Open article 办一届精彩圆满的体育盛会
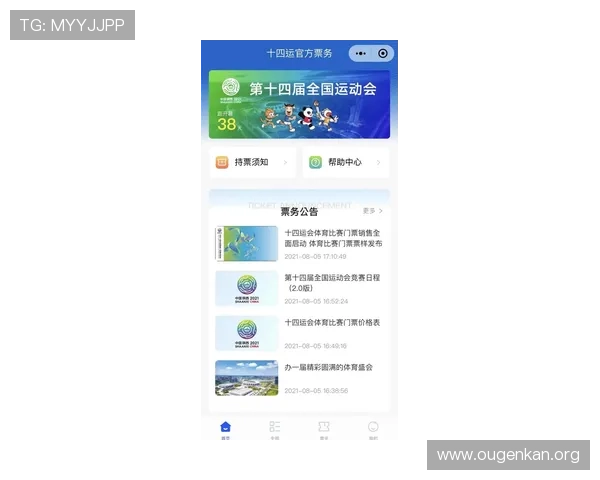The image size is (600, 480). tap(328, 367)
